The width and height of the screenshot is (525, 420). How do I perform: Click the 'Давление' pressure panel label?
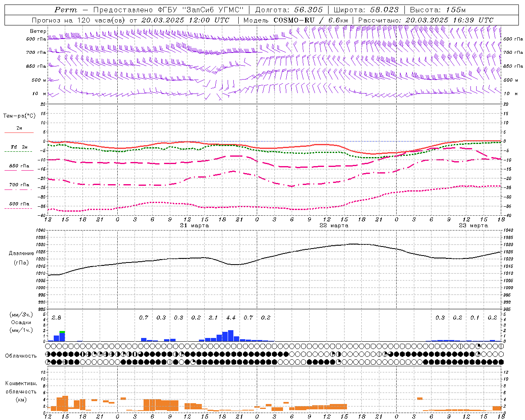[21, 253]
